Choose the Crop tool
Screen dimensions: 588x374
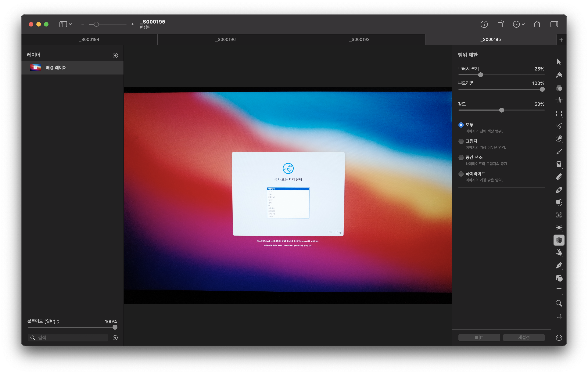[x=559, y=316]
